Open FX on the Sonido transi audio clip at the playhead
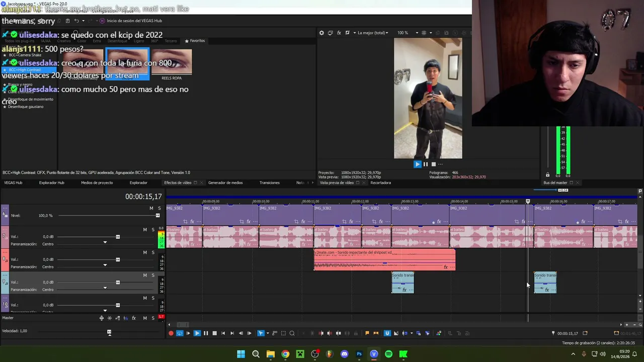644x362 pixels. (547, 290)
